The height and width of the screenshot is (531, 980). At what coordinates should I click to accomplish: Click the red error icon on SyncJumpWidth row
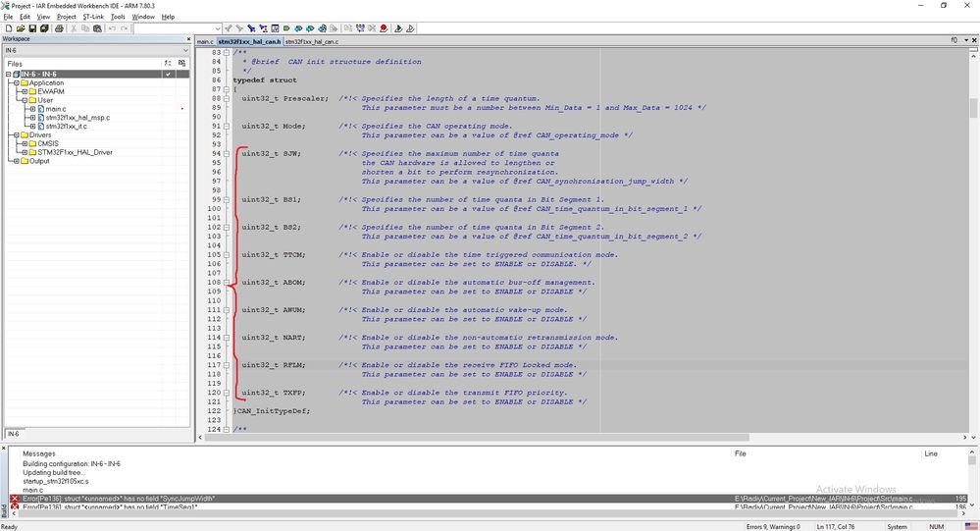coord(14,499)
